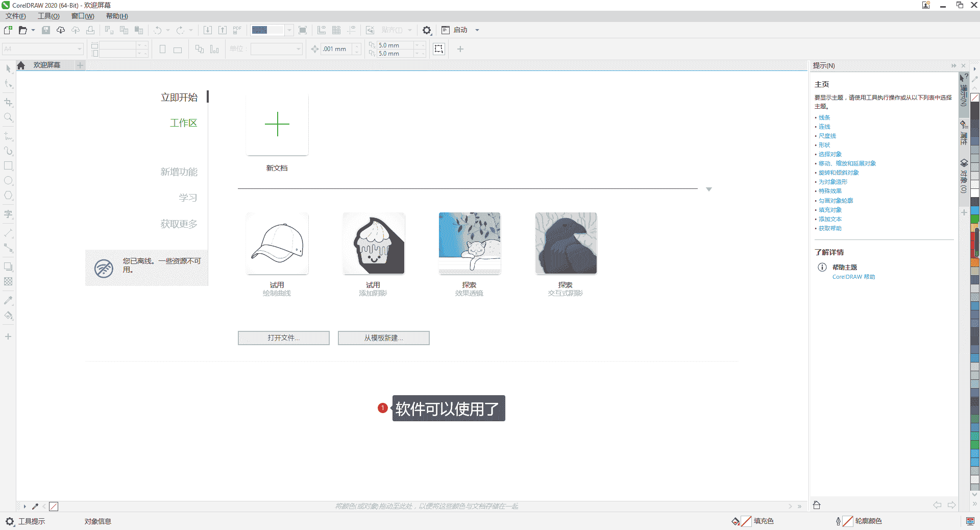Open the launch dropdown arrow next to 启动
The height and width of the screenshot is (530, 980).
point(477,30)
